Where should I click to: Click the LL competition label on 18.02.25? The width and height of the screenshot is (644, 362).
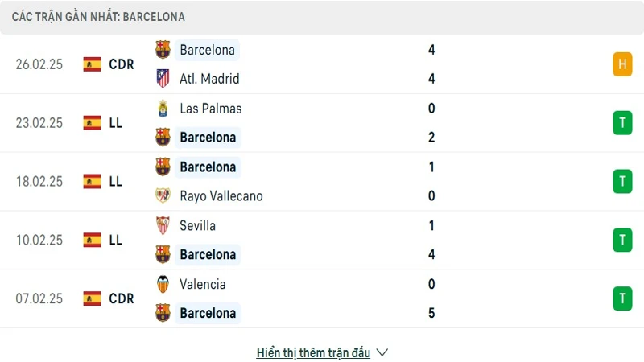(115, 182)
